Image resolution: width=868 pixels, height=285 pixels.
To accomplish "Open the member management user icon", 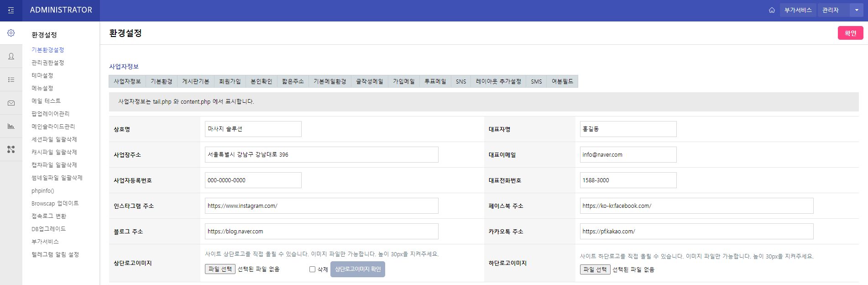I will pos(11,56).
